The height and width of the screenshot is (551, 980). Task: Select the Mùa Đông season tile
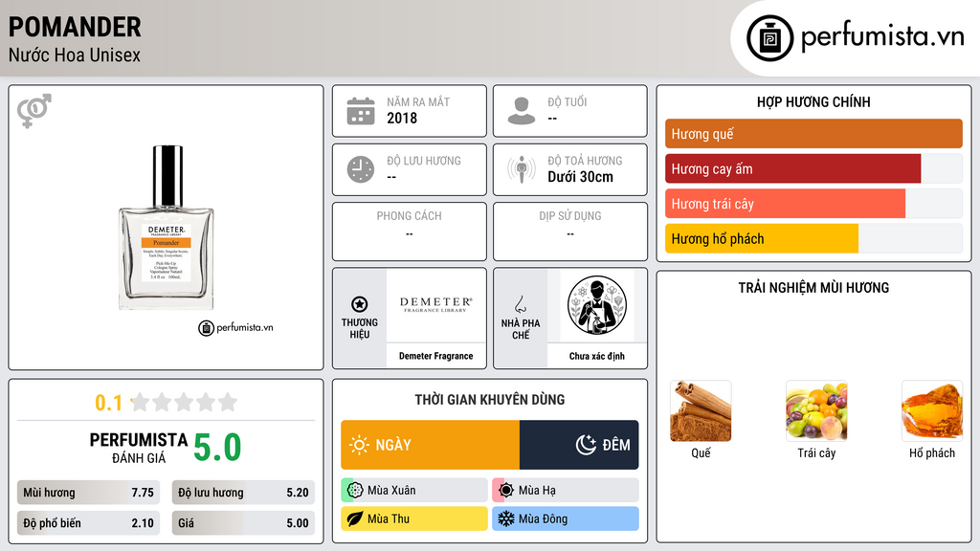click(x=566, y=518)
